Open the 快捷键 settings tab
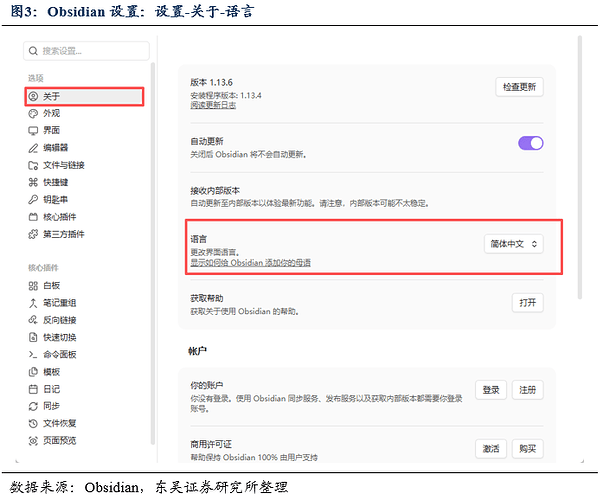The height and width of the screenshot is (500, 602). [84, 182]
